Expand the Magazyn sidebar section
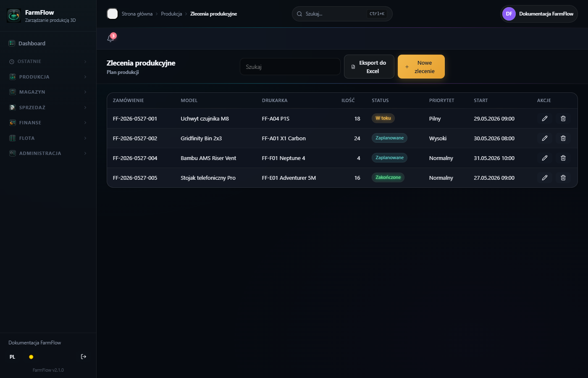This screenshot has width=588, height=378. [x=48, y=92]
